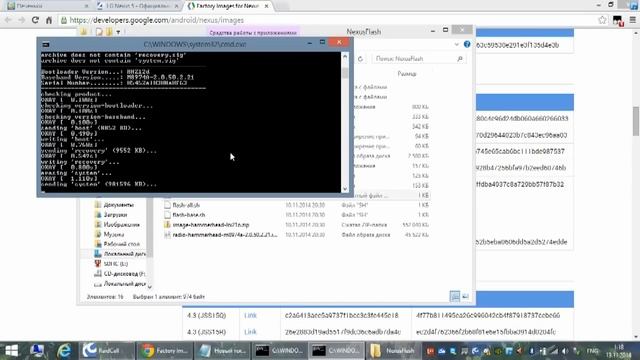Switch to the Factory Images for Nexus tab
The width and height of the screenshot is (640, 360).
point(227,6)
